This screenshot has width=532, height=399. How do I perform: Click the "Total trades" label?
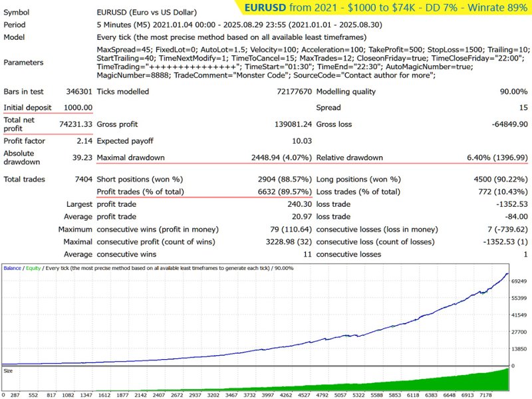[x=24, y=179]
